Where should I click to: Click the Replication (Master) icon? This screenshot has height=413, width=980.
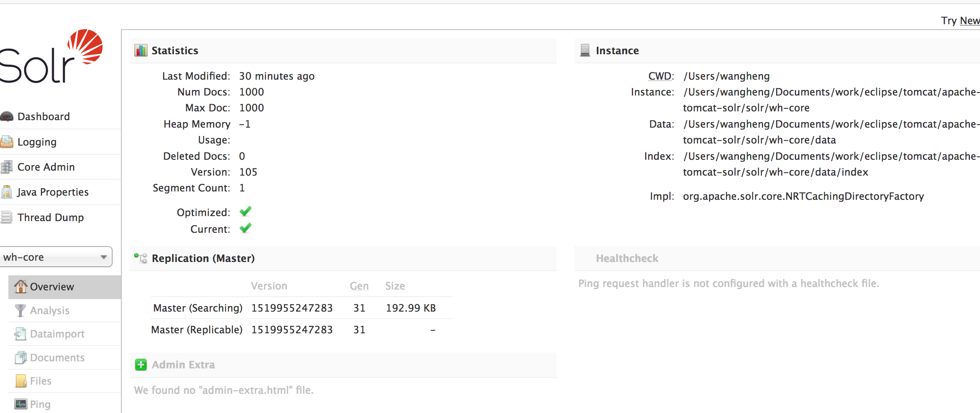click(x=141, y=258)
